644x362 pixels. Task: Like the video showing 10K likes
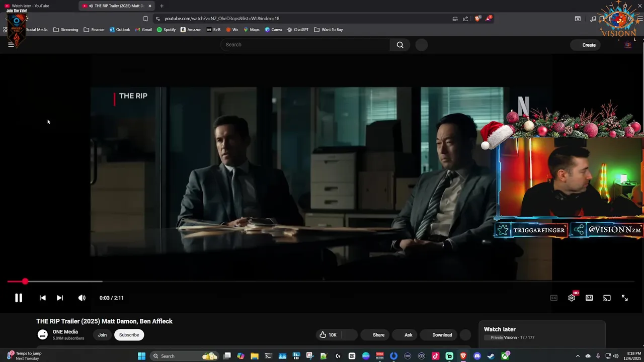[x=328, y=335]
